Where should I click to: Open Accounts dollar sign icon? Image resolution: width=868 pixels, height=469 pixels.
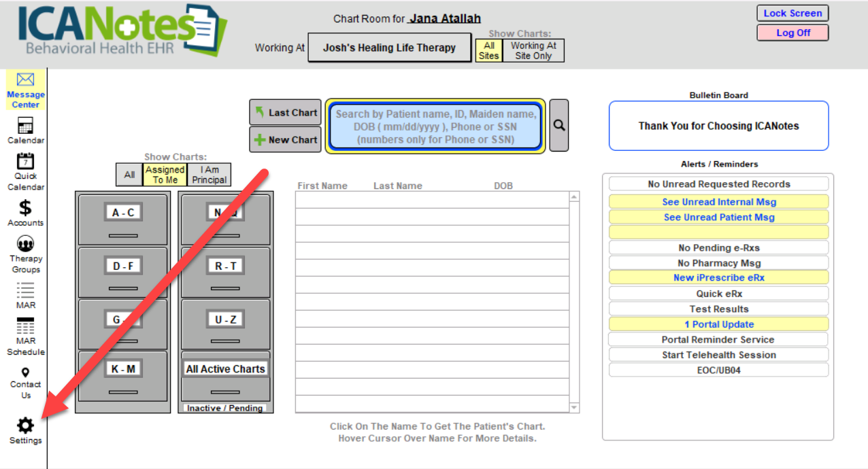pyautogui.click(x=25, y=207)
